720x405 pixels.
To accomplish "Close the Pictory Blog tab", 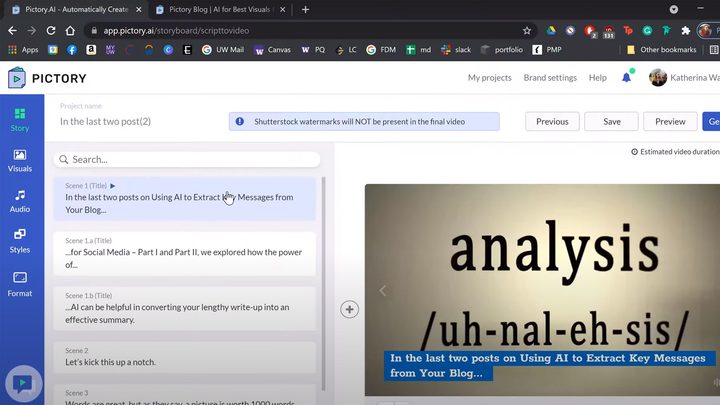I will 282,10.
